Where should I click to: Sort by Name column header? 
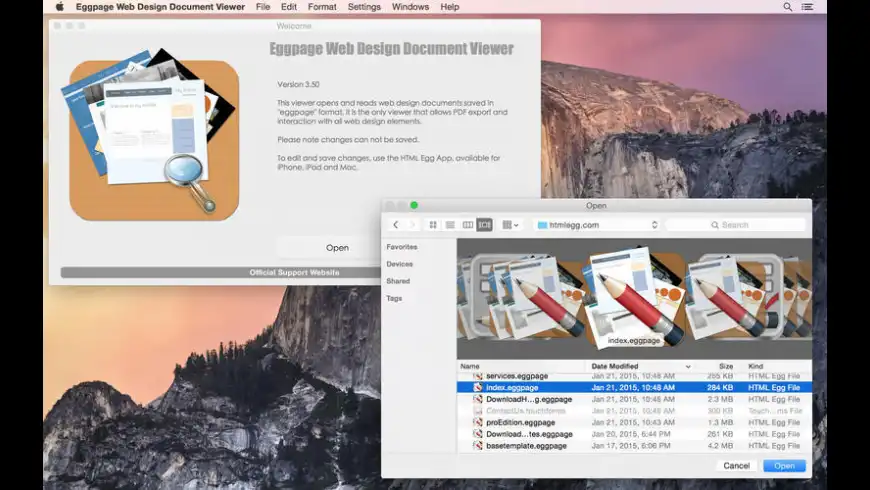tap(469, 366)
